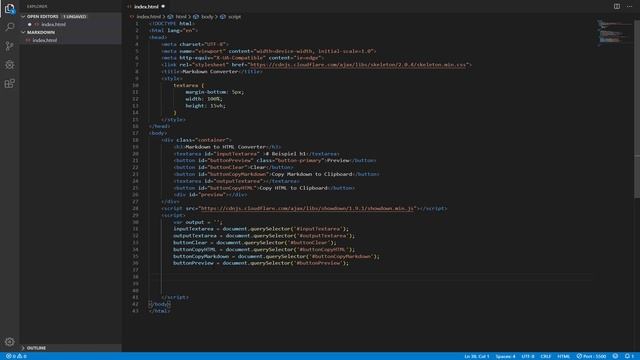Screen dimensions: 640x360
Task: Click the html breadcrumb segment
Action: point(181,17)
